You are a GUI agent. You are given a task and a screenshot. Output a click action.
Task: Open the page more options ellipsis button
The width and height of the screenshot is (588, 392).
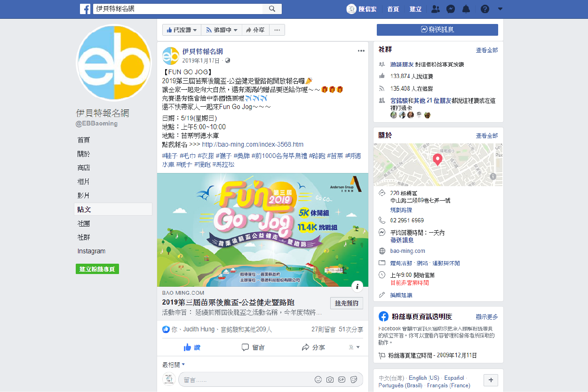coord(277,30)
